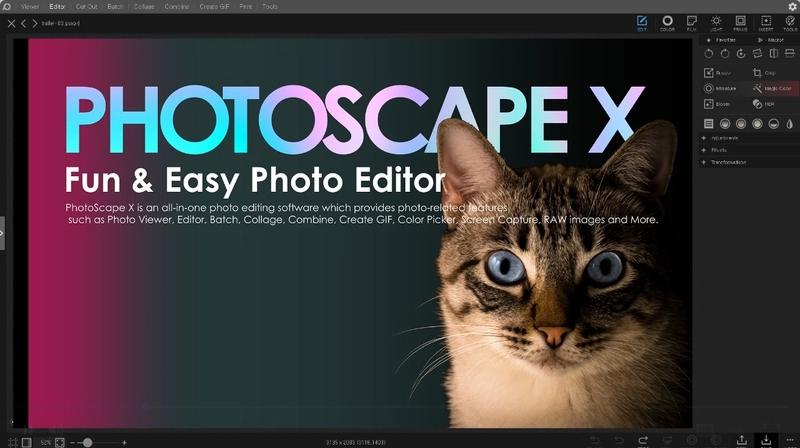
Task: Close the current image with the X
Action: (x=11, y=23)
